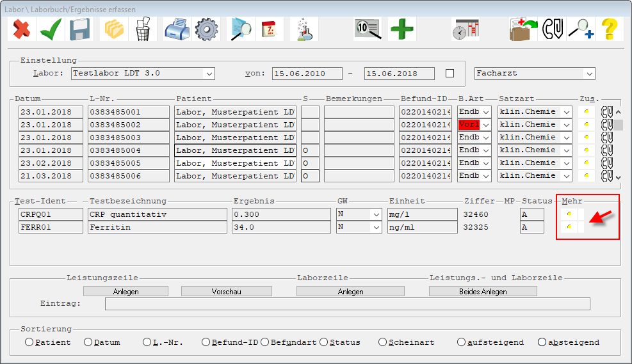Click Mehr yellow dot for CRP quantitativ
The image size is (632, 364).
click(569, 214)
